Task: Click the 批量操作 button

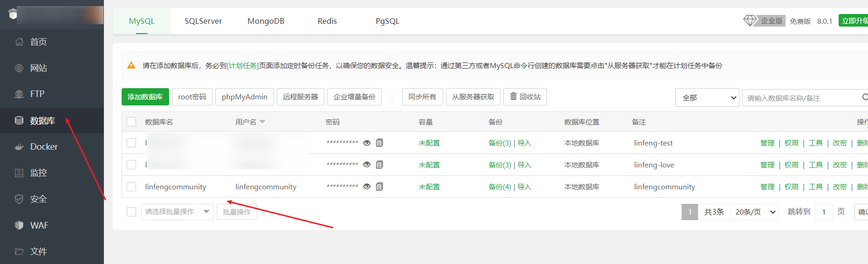Action: [x=237, y=212]
